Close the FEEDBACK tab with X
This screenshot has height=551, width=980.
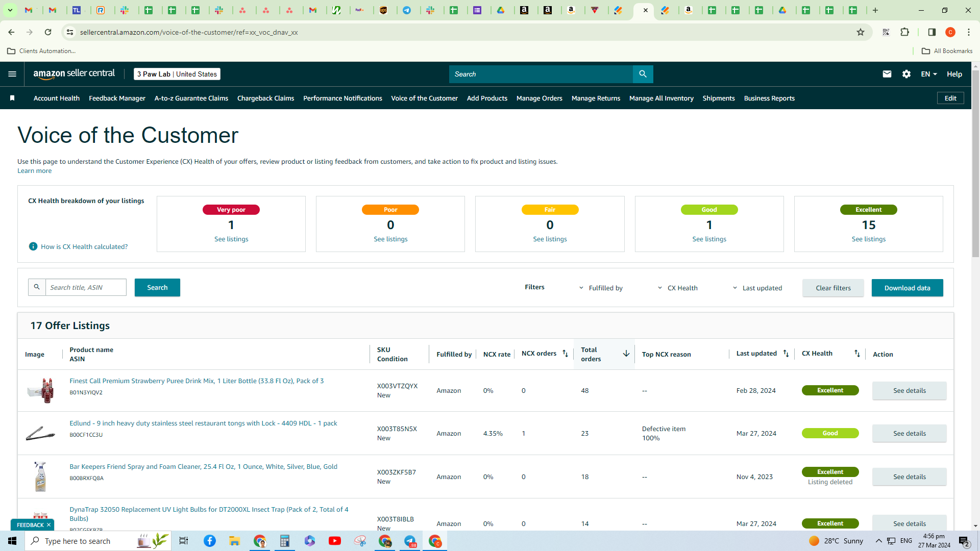(49, 525)
